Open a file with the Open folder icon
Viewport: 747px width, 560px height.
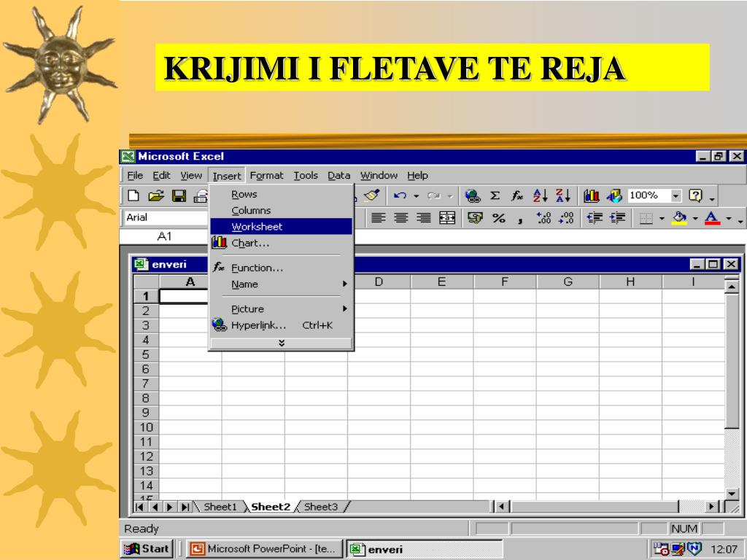click(x=156, y=195)
